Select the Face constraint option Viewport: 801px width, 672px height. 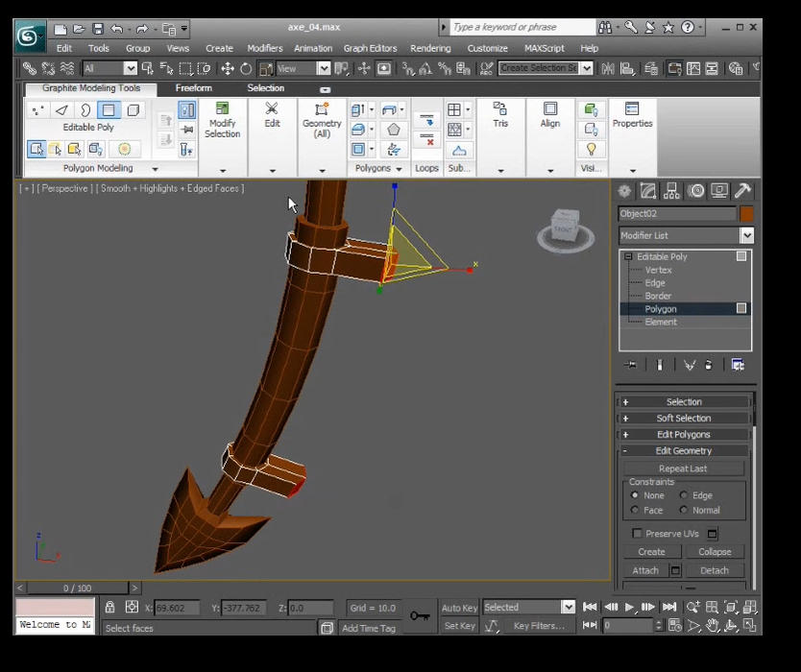tap(635, 510)
